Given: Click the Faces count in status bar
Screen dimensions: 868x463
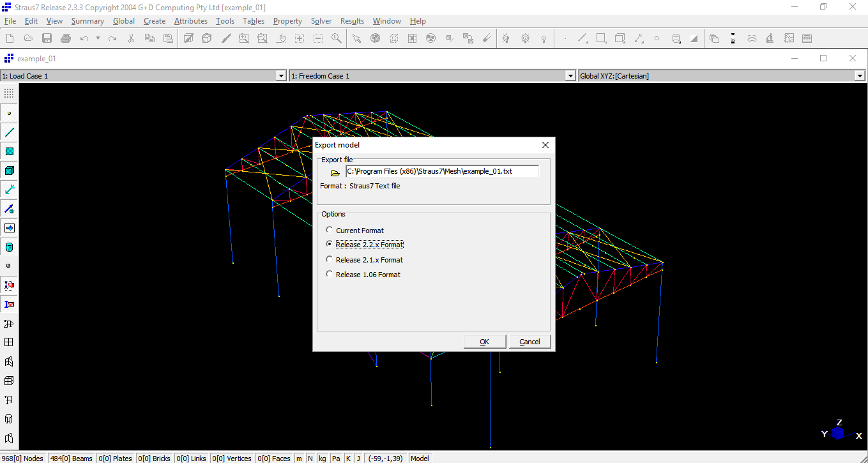Looking at the screenshot, I should pyautogui.click(x=273, y=458).
